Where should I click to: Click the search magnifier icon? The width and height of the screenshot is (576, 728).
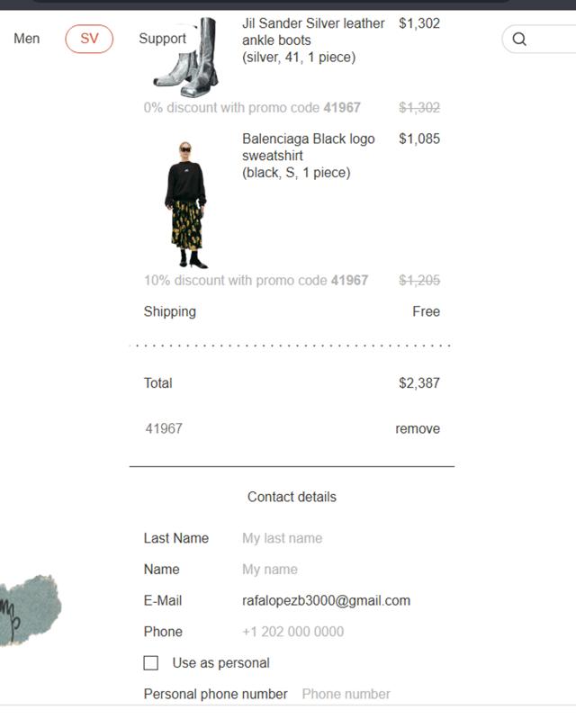pyautogui.click(x=519, y=39)
